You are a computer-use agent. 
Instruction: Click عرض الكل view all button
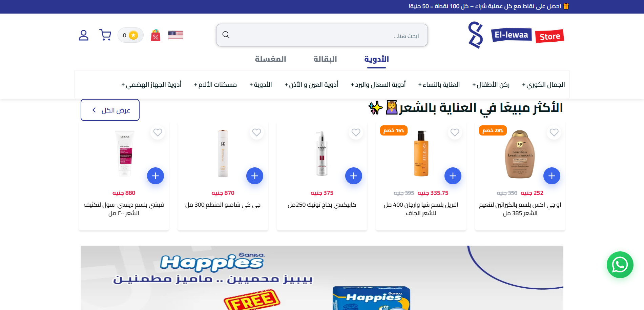pos(110,110)
